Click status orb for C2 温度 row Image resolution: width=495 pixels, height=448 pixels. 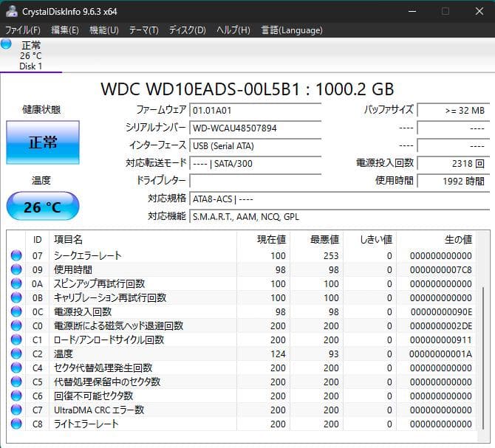pos(16,354)
